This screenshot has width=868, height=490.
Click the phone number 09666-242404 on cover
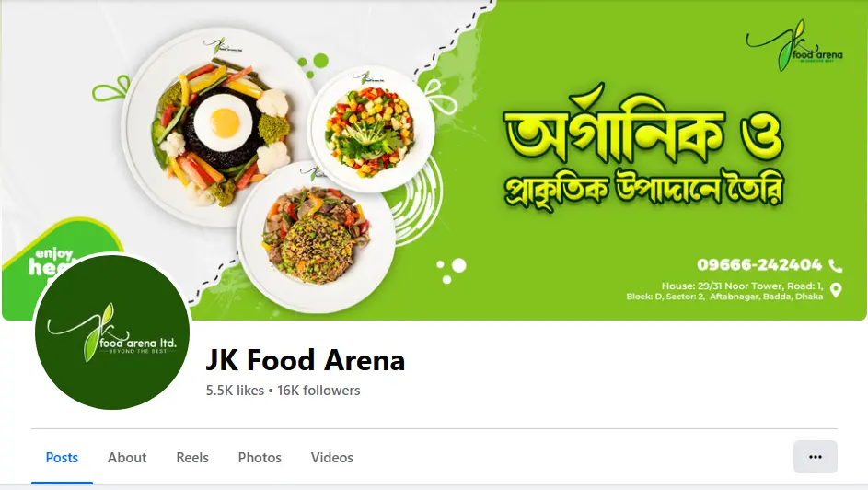[759, 264]
